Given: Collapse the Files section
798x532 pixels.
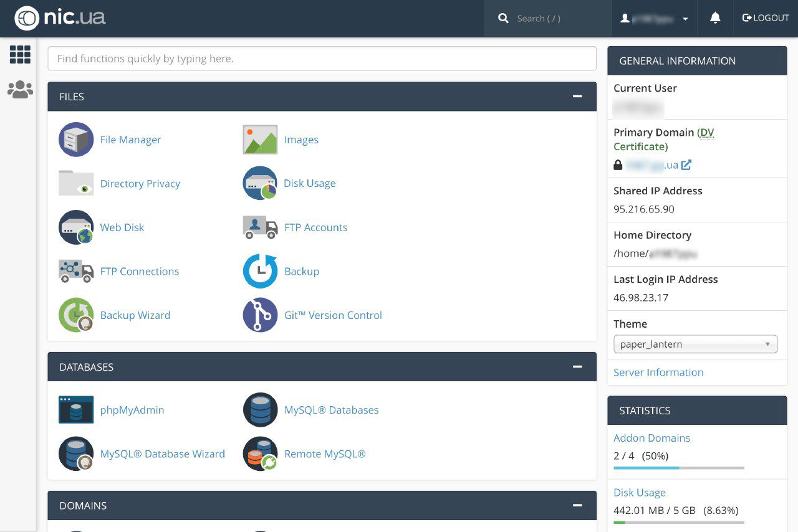Looking at the screenshot, I should point(577,97).
